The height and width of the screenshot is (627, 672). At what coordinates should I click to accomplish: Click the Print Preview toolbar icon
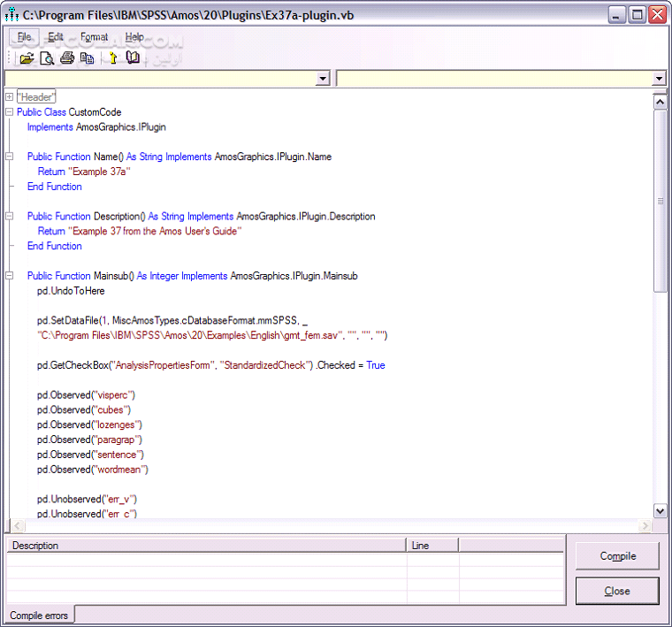point(47,58)
